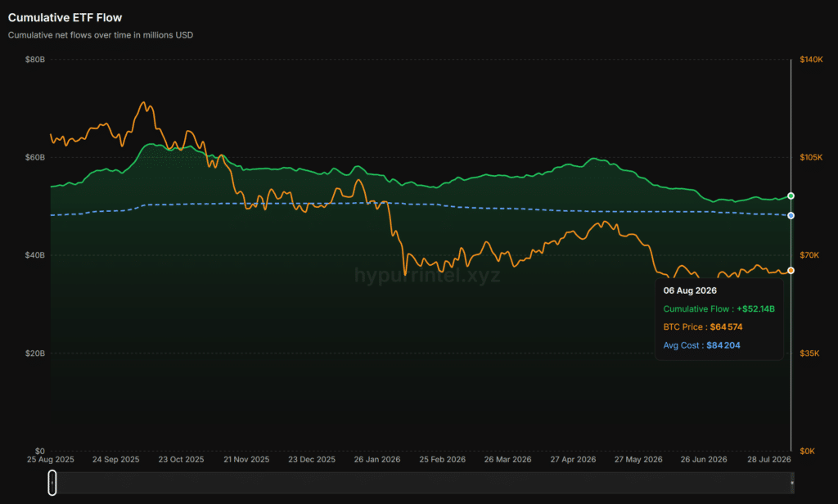Click the 'Cumulative ETF Flow' chart title

65,18
